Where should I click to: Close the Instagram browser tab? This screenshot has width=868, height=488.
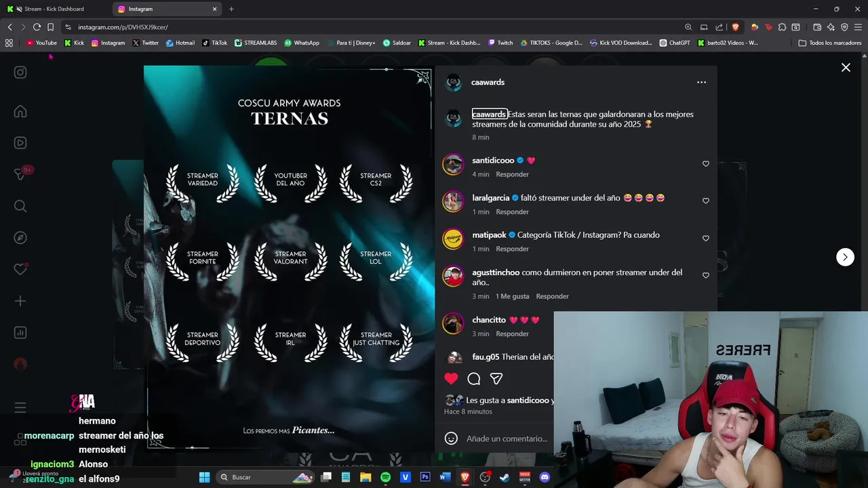[x=215, y=9]
